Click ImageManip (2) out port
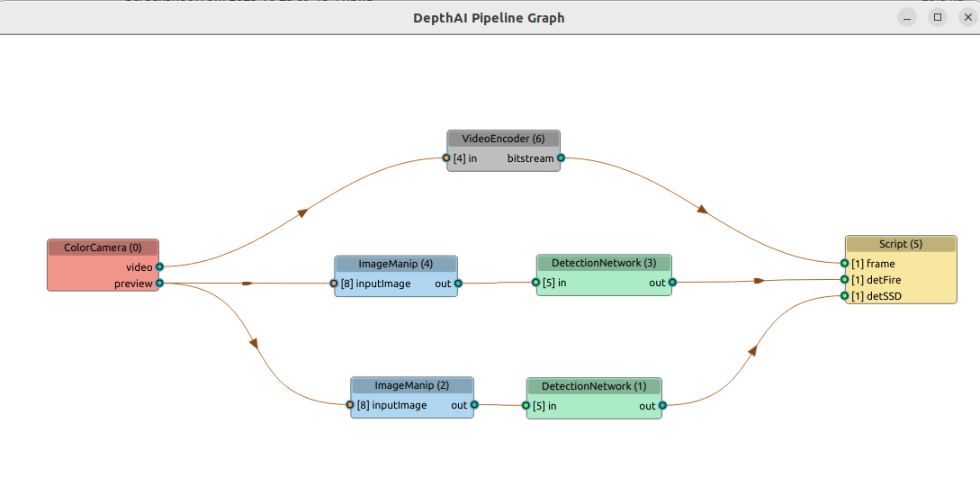Viewport: 980px width, 496px height. 474,405
